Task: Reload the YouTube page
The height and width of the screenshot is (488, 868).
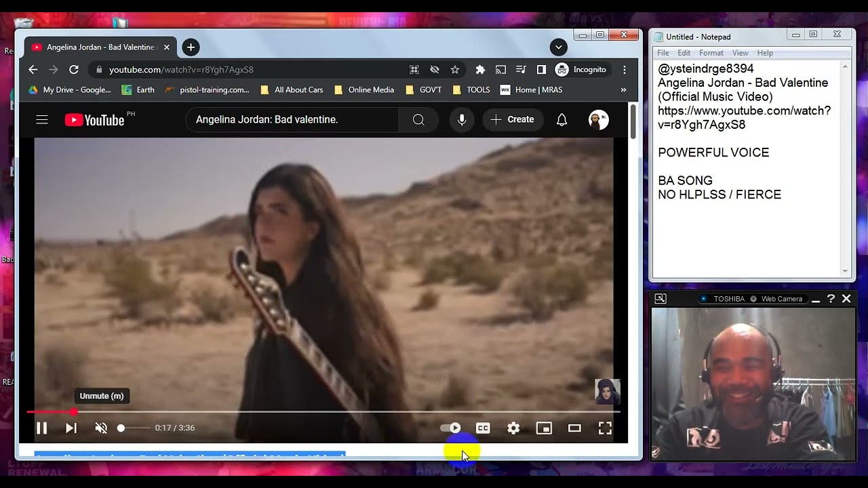Action: 74,69
